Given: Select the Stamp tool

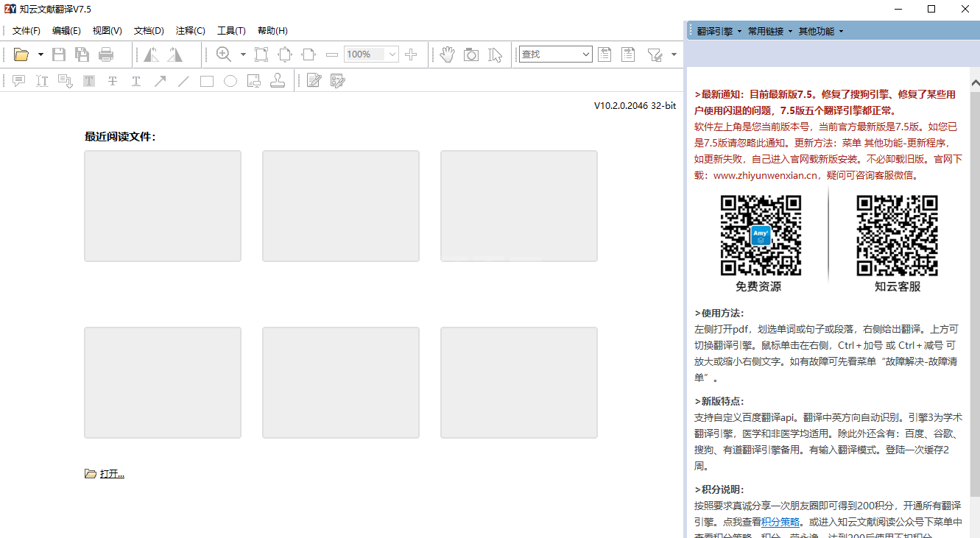Looking at the screenshot, I should click(x=278, y=81).
